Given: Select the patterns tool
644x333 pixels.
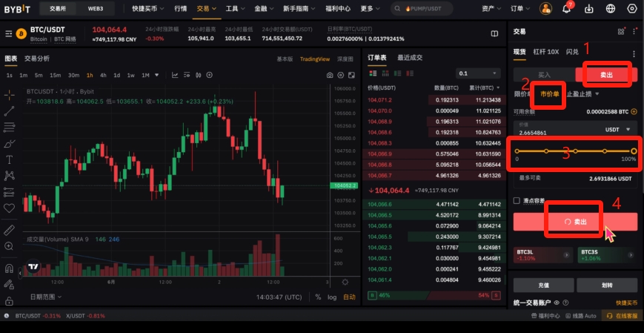Looking at the screenshot, I should (x=9, y=176).
